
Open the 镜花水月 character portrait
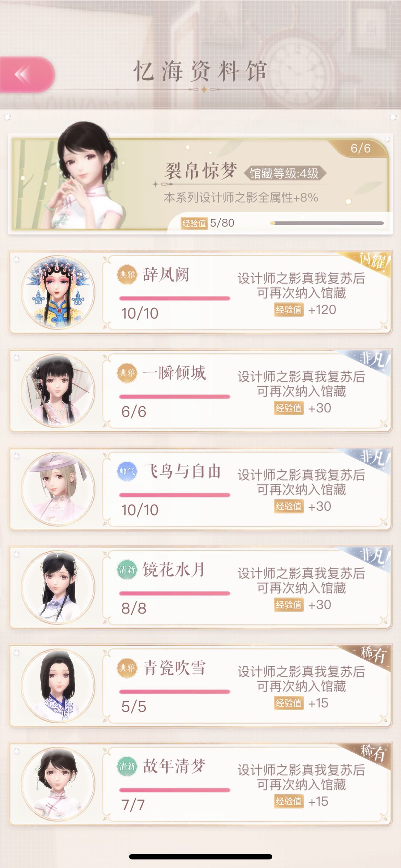pos(58,587)
